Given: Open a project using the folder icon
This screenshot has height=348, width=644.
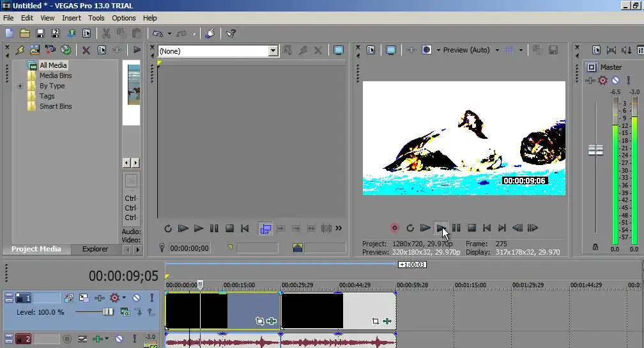Looking at the screenshot, I should pyautogui.click(x=25, y=33).
